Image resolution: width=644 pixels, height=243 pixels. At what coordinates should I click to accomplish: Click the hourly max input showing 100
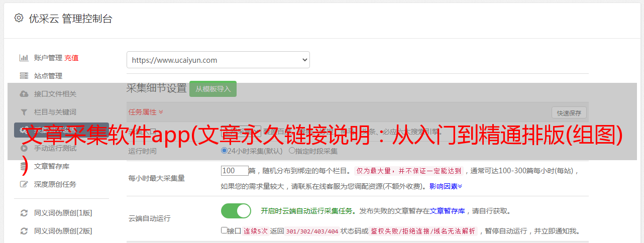point(235,171)
